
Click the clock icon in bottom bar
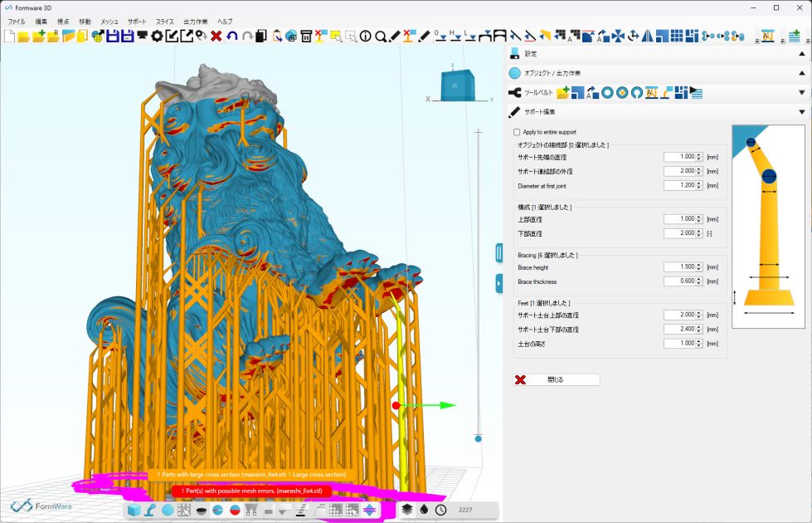coord(440,510)
